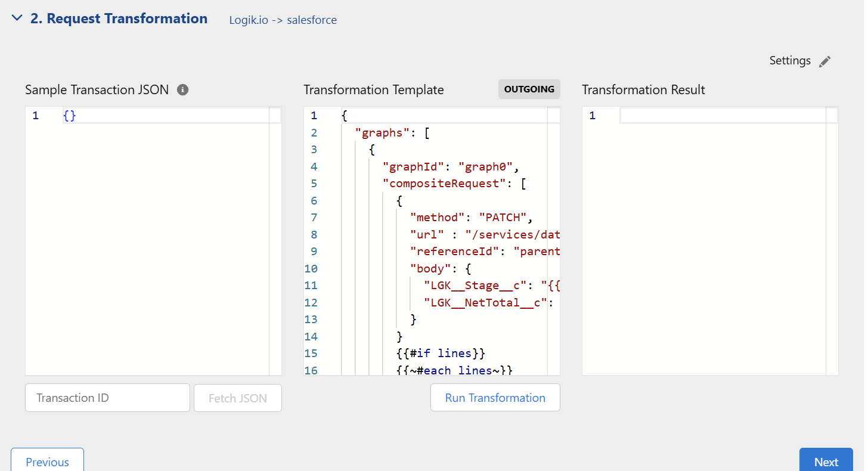Click the "referenceId" line
Viewport: 868px width, 471px height.
pyautogui.click(x=485, y=252)
